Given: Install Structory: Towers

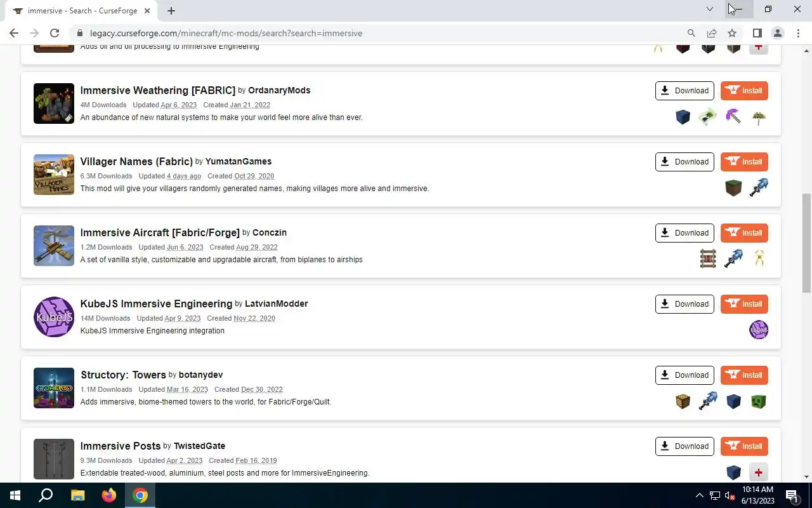Looking at the screenshot, I should pyautogui.click(x=744, y=375).
